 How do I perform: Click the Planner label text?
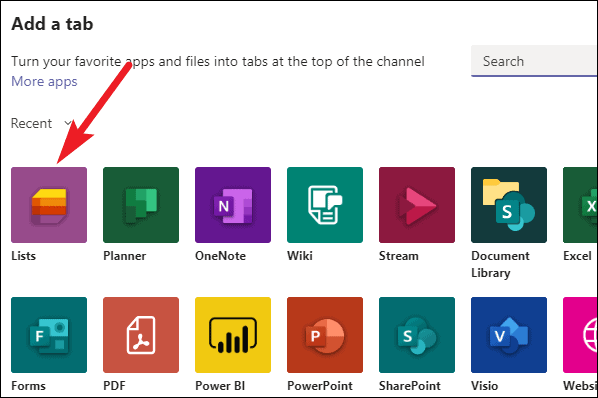(125, 255)
